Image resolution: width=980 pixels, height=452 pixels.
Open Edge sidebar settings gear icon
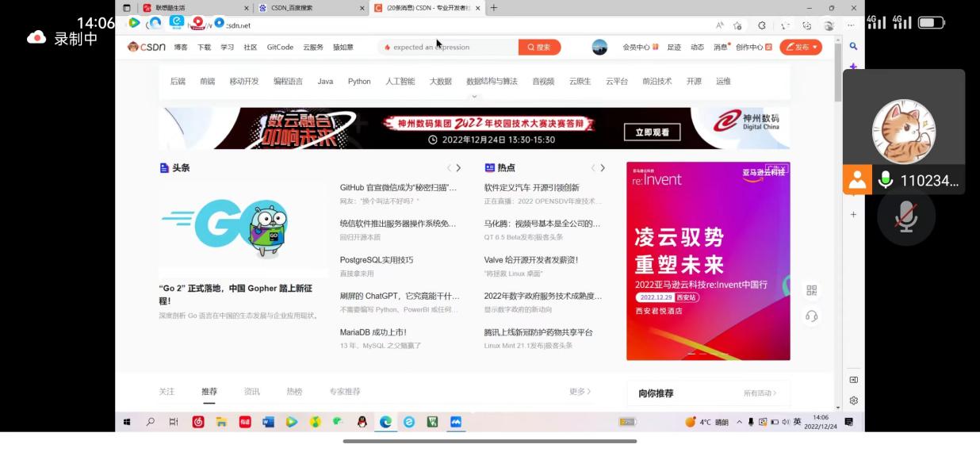[x=853, y=400]
